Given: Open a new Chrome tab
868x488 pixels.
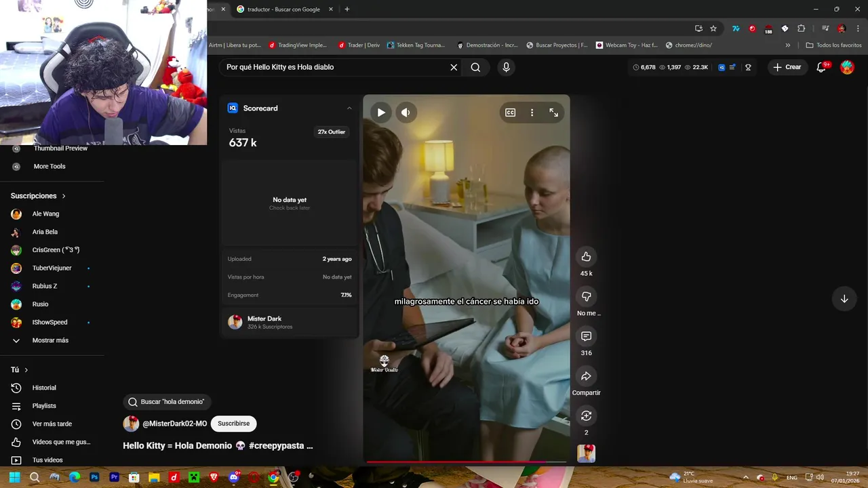Looking at the screenshot, I should click(x=347, y=9).
